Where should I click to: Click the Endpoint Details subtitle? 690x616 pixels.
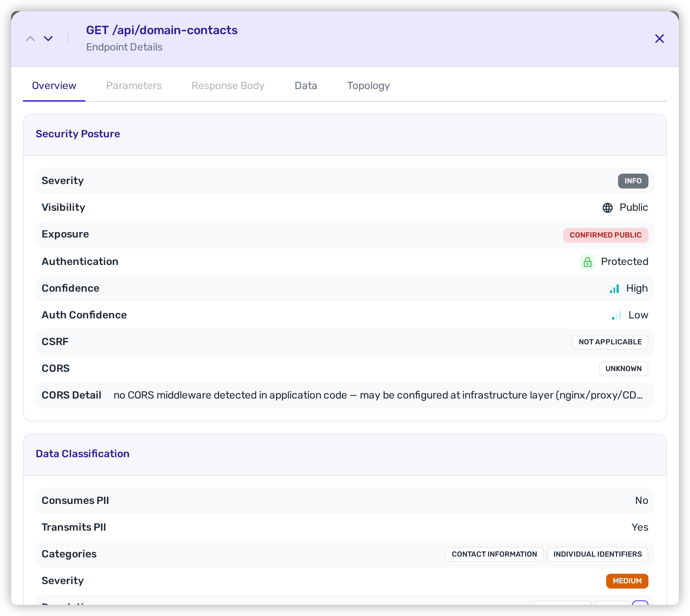click(x=124, y=47)
